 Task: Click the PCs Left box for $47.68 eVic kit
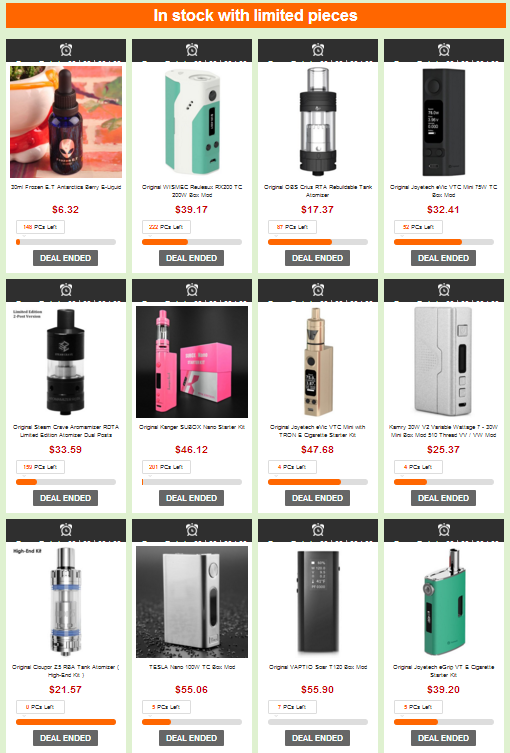pyautogui.click(x=292, y=467)
